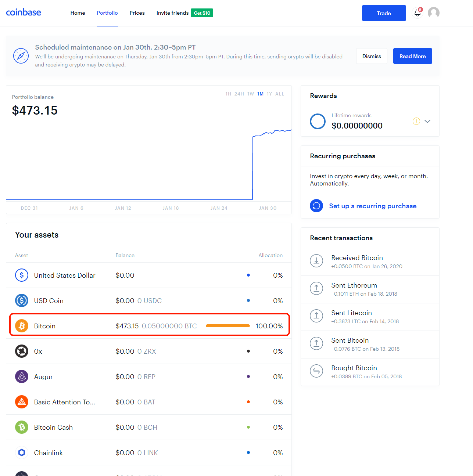Open the Portfolio tab

point(107,13)
